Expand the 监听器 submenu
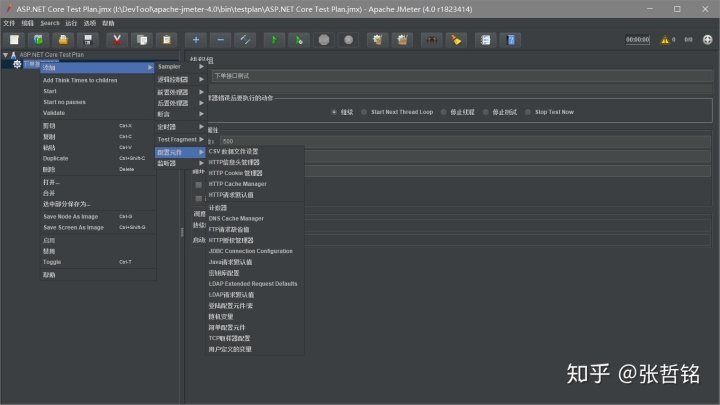 [x=180, y=163]
